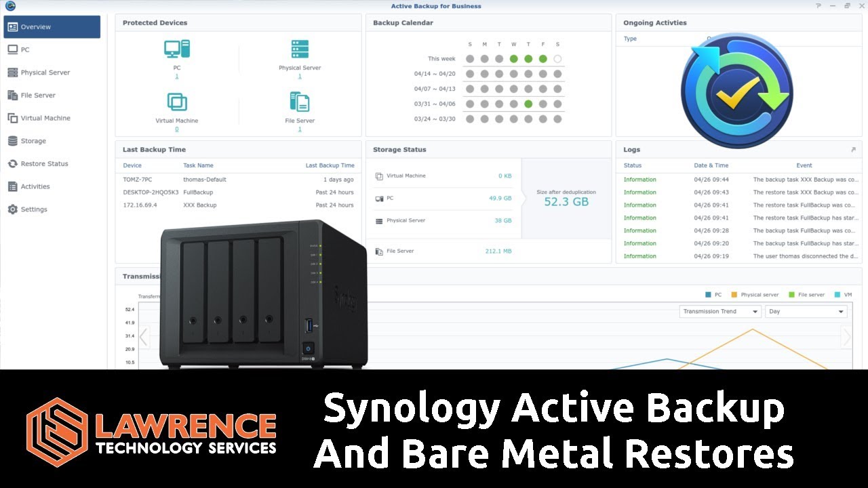Click PC icon in Storage Status

click(379, 199)
